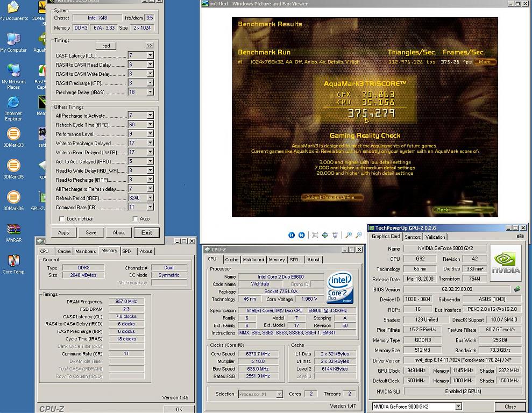Click Processor #1 selection dropdown in CPU-Z
Viewport: 532px width, 413px height.
(x=260, y=394)
